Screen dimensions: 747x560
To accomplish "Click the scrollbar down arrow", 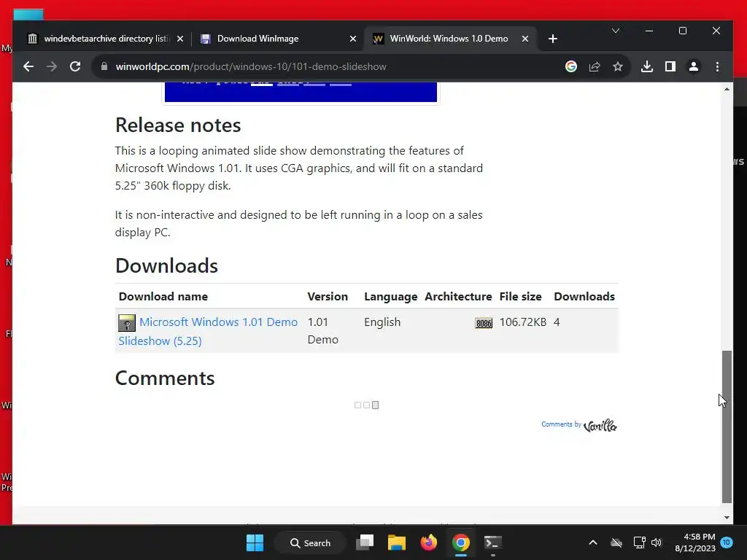I will 727,518.
